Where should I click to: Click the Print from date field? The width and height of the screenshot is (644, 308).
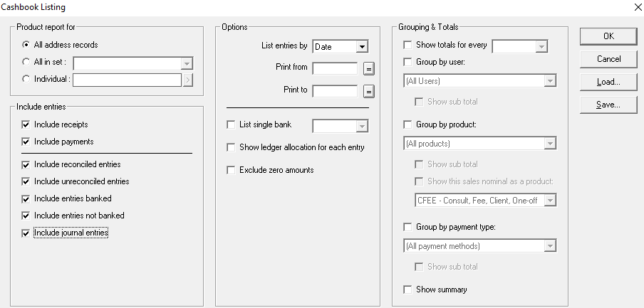[335, 68]
